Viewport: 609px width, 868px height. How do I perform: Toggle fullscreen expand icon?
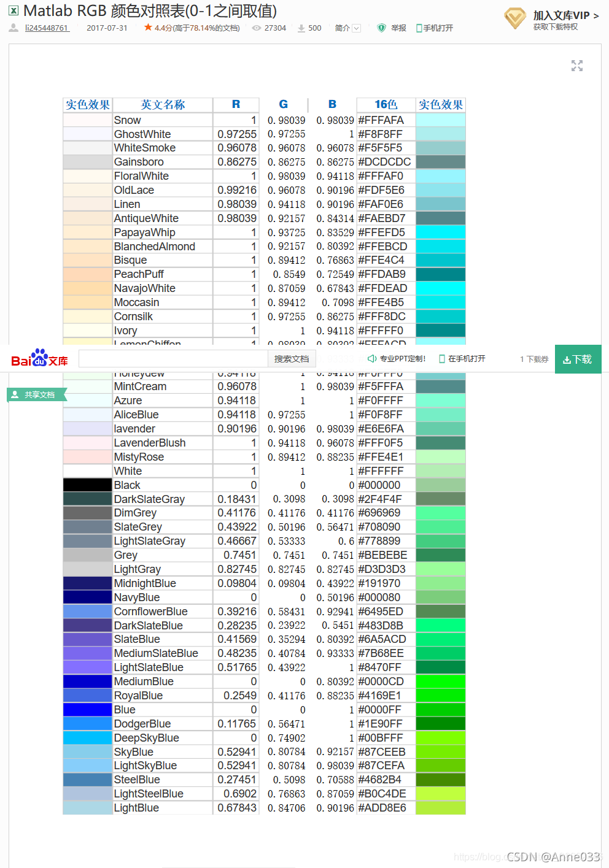pos(577,66)
